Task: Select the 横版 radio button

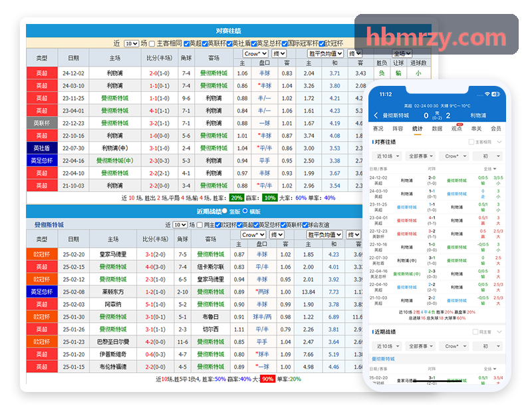Action: pyautogui.click(x=245, y=211)
